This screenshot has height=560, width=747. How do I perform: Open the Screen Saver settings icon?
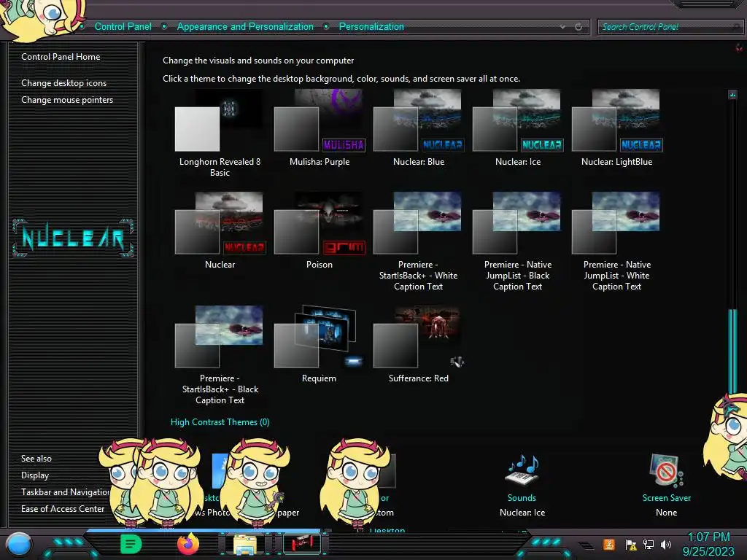[x=666, y=470]
